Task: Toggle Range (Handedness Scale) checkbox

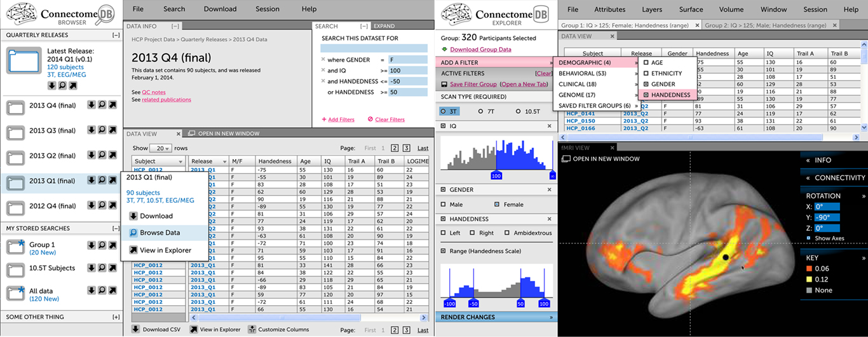Action: coord(444,251)
